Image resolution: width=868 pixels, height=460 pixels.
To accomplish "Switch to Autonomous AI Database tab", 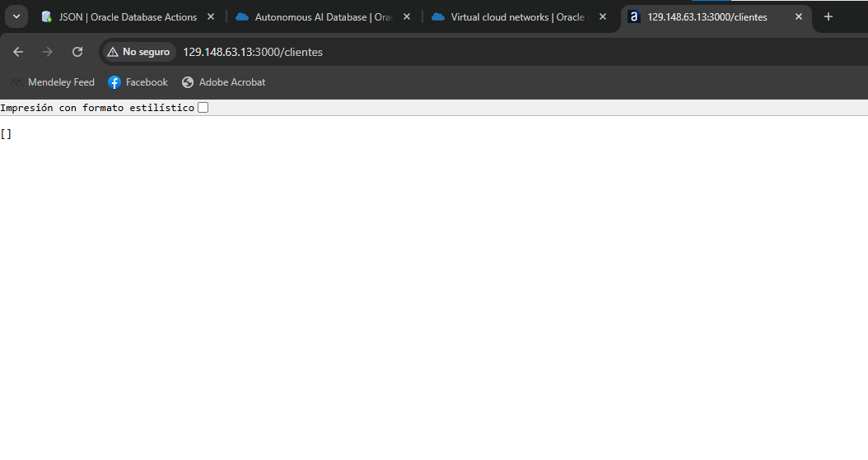I will click(323, 17).
